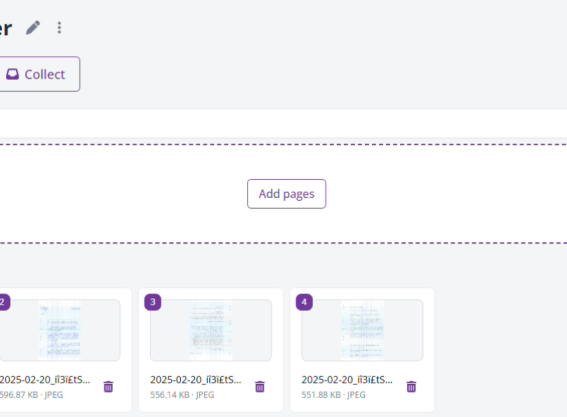
Task: Select the file name of page 4
Action: (347, 380)
